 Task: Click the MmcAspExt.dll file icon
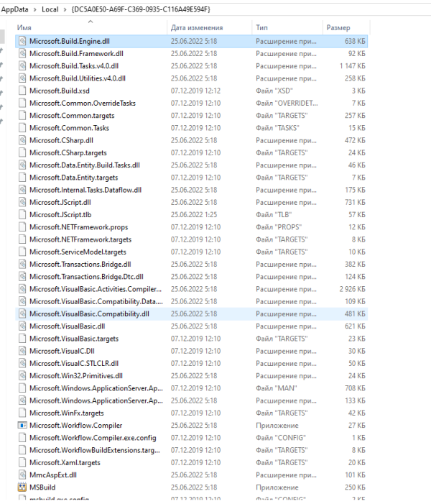tap(22, 475)
